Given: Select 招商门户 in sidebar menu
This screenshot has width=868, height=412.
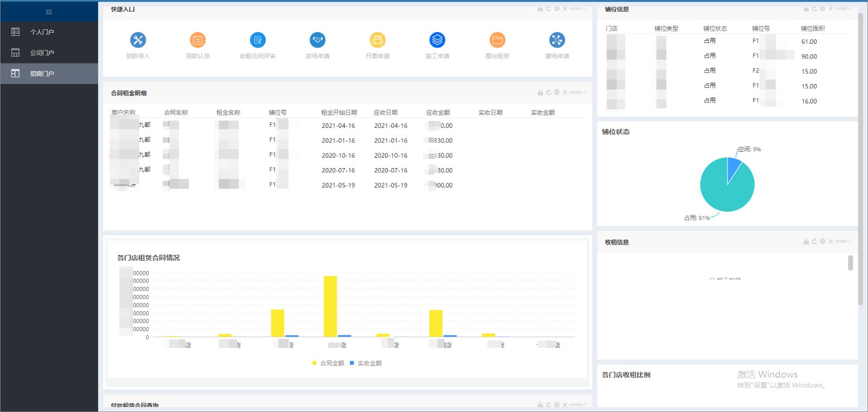Looking at the screenshot, I should tap(49, 73).
